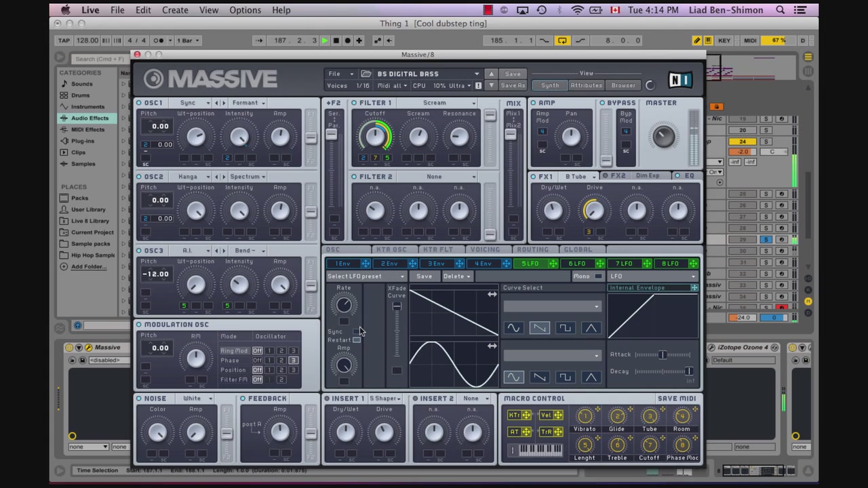The width and height of the screenshot is (868, 488).
Task: Toggle the Noise power button
Action: point(139,399)
